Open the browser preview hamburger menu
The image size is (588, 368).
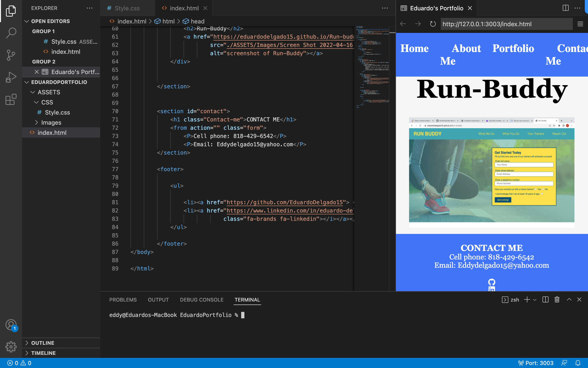580,24
